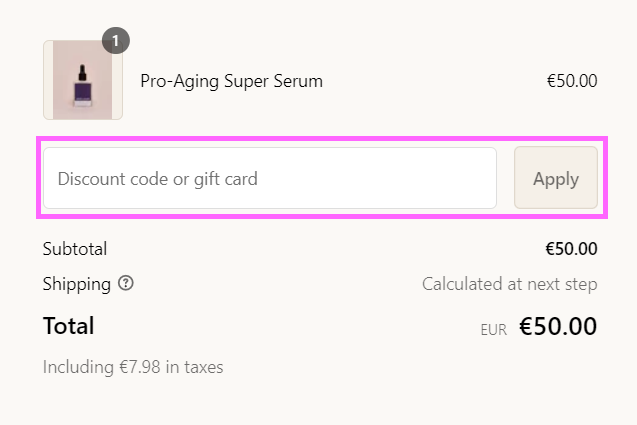The image size is (637, 425).
Task: Click the EUR currency label
Action: coord(494,330)
